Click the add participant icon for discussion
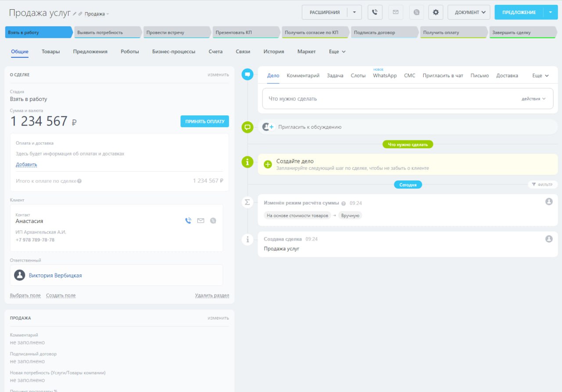The width and height of the screenshot is (562, 392). (x=268, y=127)
